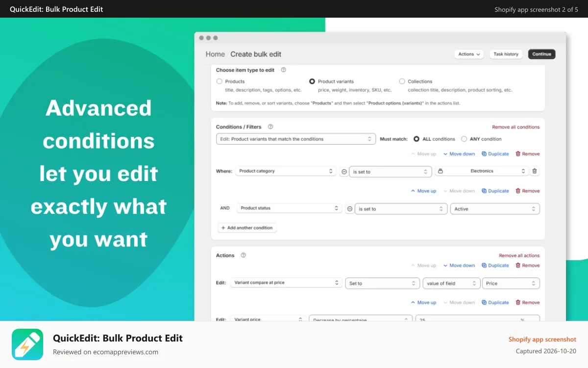
Task: Click Remove trash icon above Variant price action
Action: (x=518, y=303)
